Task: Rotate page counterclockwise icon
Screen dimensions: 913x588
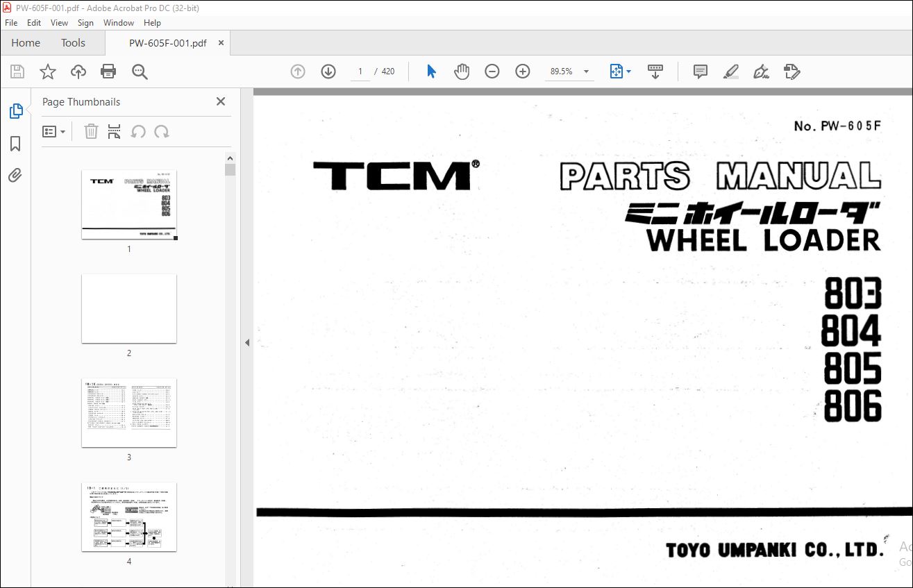Action: tap(138, 131)
